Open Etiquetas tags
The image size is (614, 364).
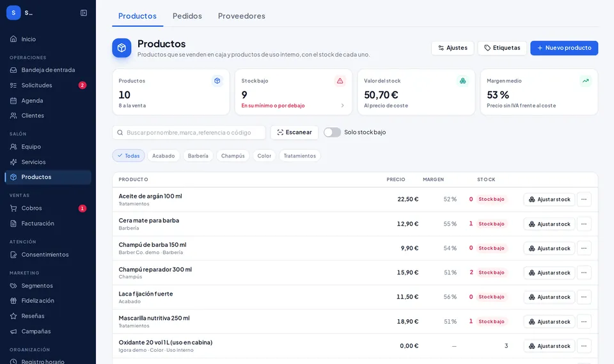click(x=502, y=48)
